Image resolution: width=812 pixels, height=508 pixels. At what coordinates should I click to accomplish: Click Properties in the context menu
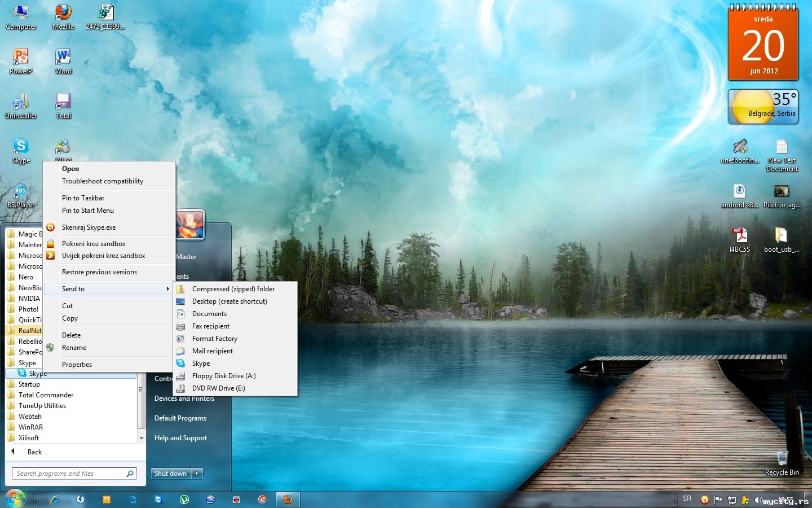pos(77,365)
